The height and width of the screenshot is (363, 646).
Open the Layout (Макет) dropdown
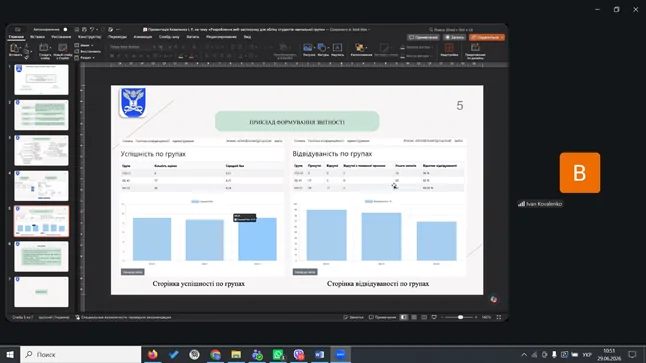coord(84,45)
